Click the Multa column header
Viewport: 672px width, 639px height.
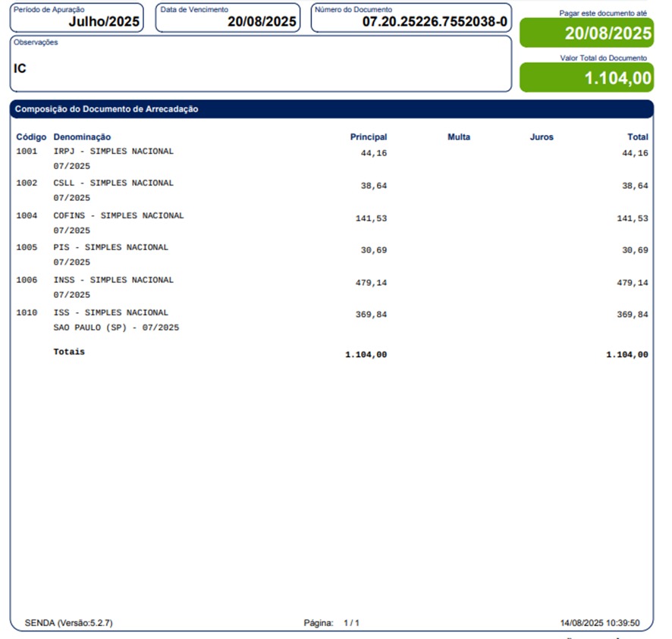(458, 137)
